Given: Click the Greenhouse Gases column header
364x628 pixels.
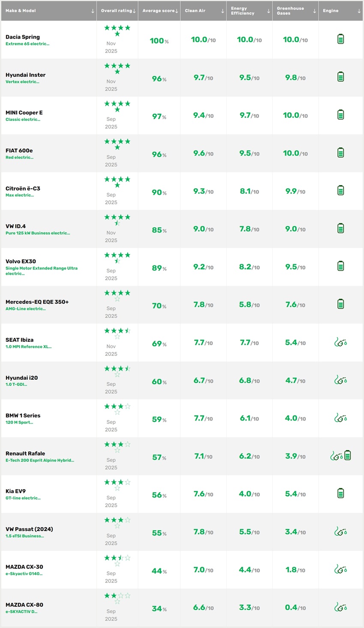Looking at the screenshot, I should (290, 11).
